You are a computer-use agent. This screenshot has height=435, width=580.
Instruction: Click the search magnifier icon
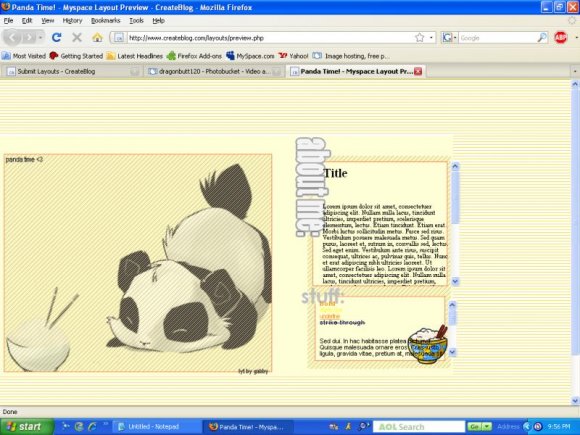click(x=542, y=38)
